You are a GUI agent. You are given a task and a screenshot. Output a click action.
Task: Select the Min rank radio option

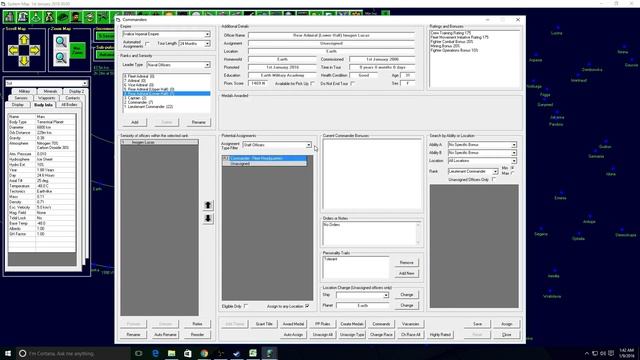(x=513, y=168)
